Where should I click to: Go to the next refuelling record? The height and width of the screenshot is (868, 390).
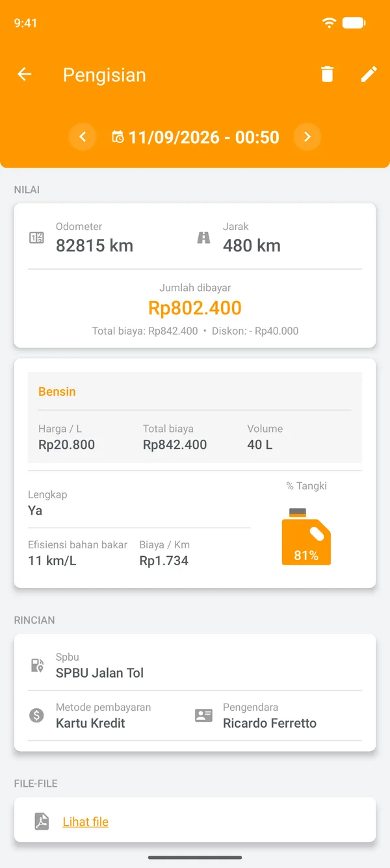coord(307,137)
